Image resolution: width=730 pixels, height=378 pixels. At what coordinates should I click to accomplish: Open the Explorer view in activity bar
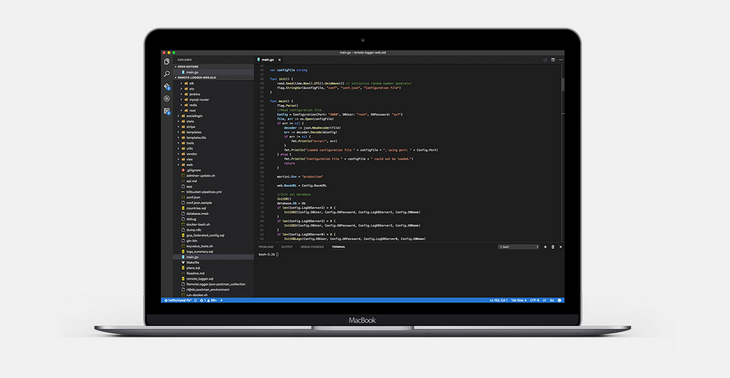167,61
